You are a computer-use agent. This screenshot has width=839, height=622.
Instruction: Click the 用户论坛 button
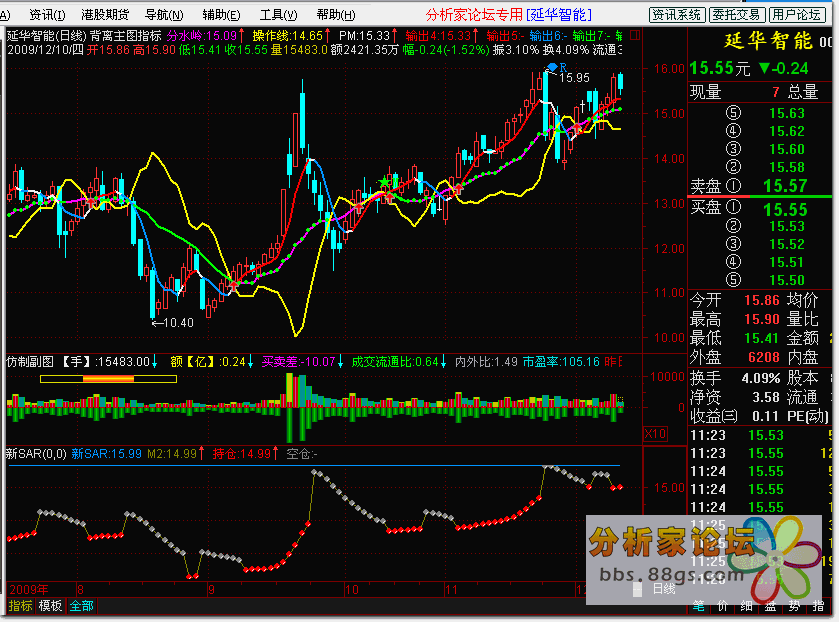click(797, 14)
